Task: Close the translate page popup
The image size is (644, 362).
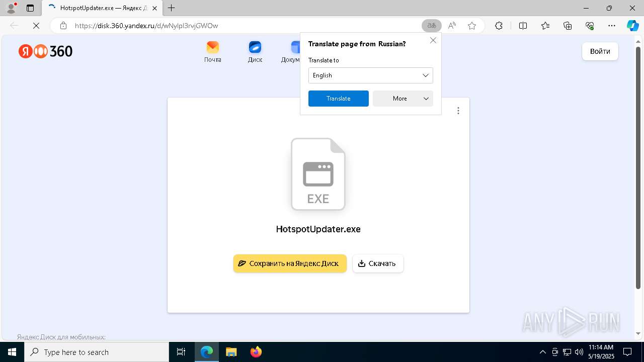Action: (433, 40)
